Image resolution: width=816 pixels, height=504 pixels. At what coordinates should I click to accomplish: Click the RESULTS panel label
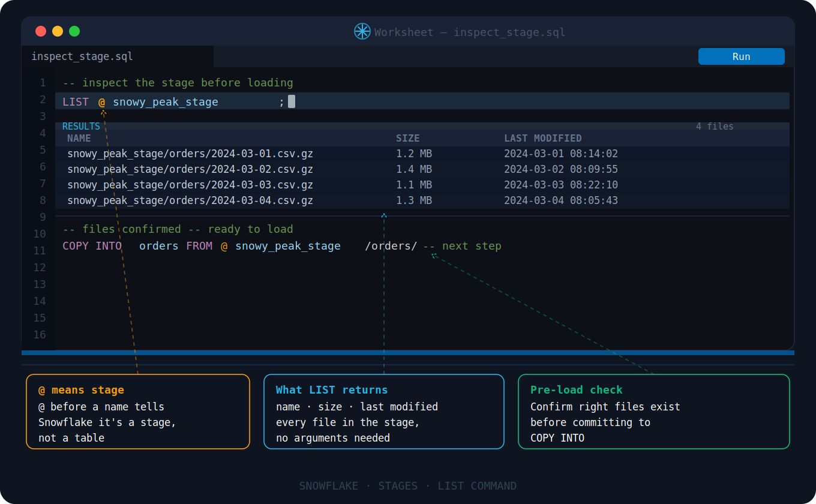81,126
